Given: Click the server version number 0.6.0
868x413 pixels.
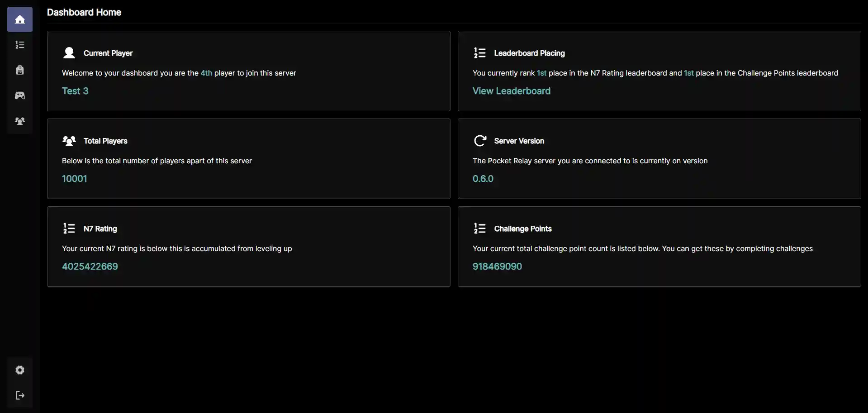Looking at the screenshot, I should point(483,179).
